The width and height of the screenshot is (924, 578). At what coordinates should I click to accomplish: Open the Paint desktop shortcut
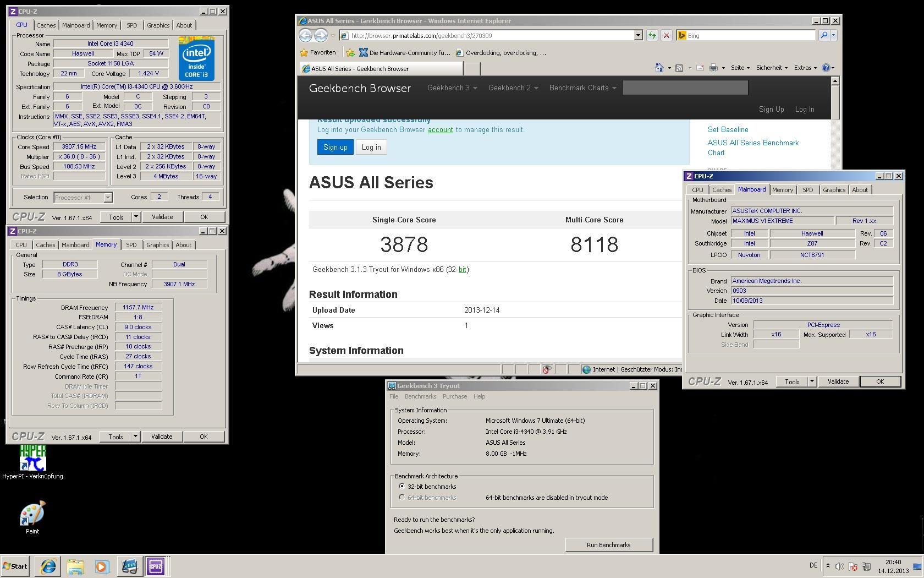(x=32, y=517)
